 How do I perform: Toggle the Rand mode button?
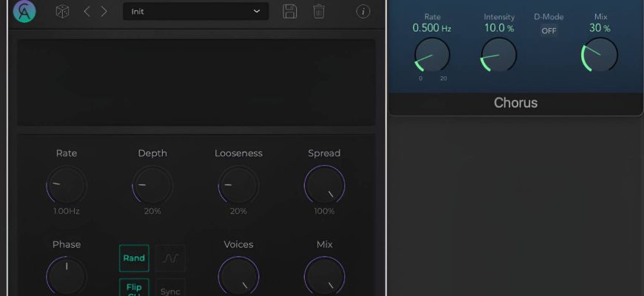(x=134, y=258)
